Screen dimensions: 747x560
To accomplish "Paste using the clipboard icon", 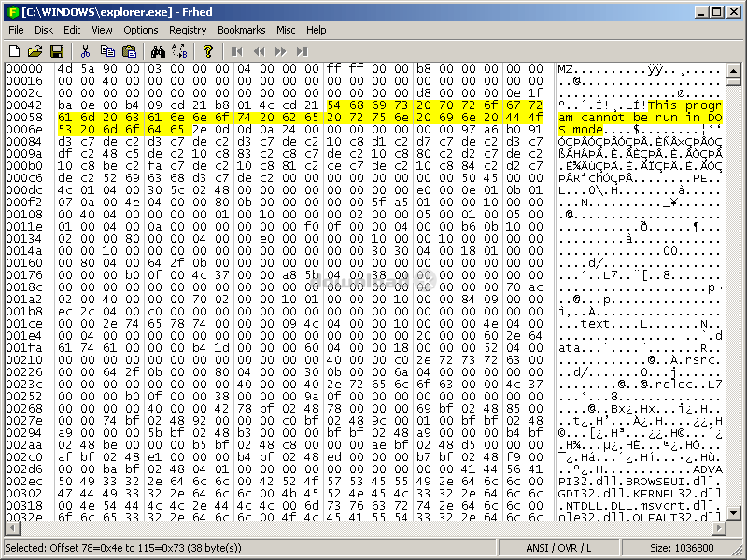I will [x=129, y=51].
